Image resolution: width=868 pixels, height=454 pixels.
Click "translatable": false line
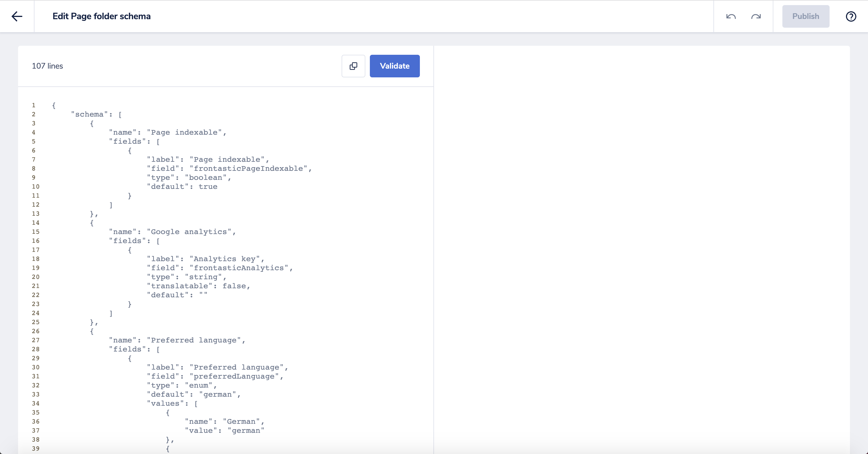198,286
